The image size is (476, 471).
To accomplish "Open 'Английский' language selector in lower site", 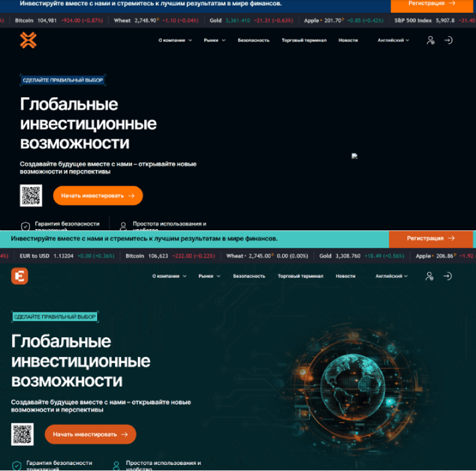I will tap(392, 276).
